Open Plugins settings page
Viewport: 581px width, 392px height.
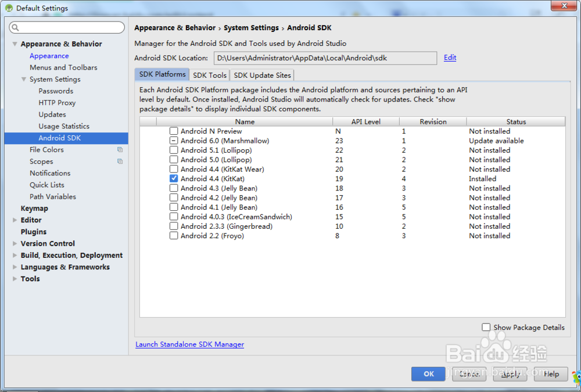tap(34, 232)
